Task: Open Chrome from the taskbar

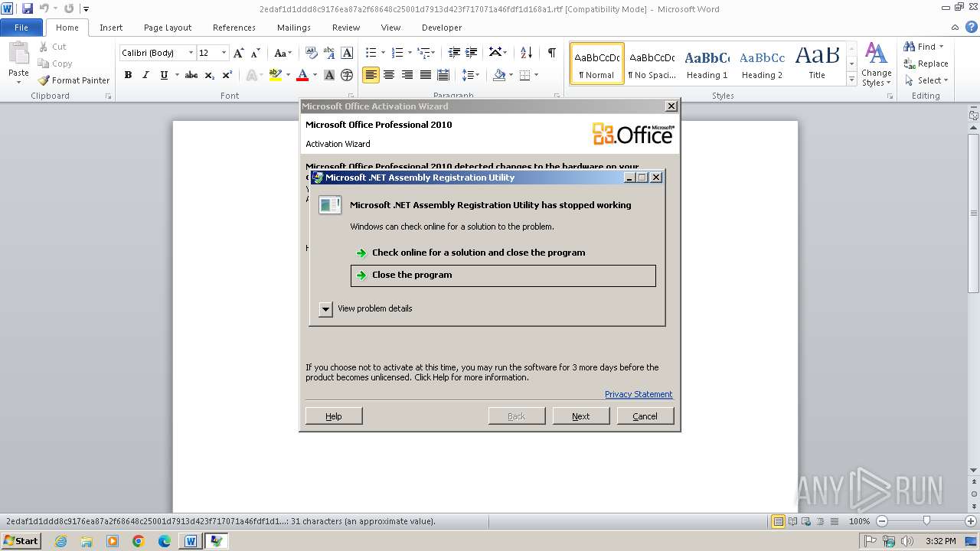Action: (x=139, y=541)
